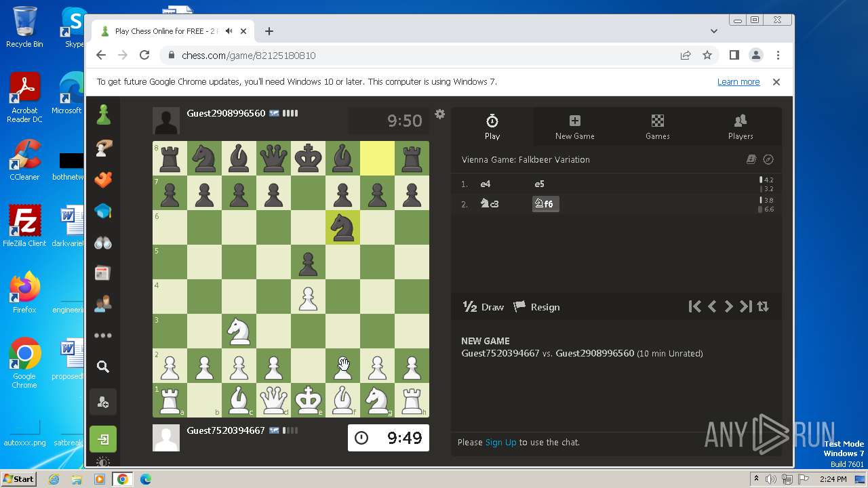Toggle the light/dark theme icon

(103, 462)
